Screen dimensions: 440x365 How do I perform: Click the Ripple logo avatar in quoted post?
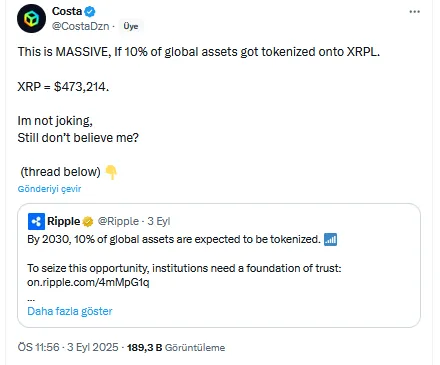pos(36,221)
